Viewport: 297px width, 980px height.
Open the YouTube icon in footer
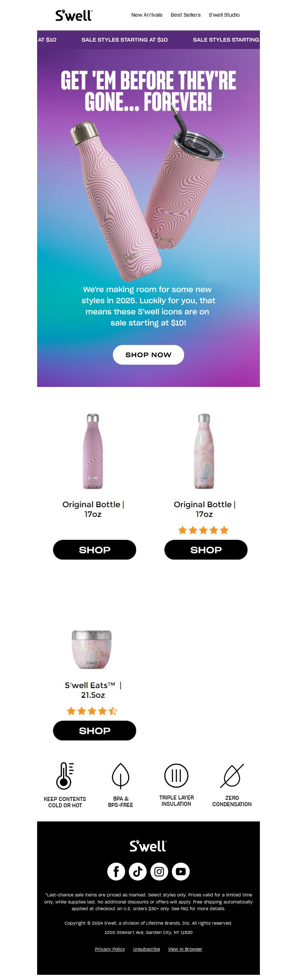[181, 871]
